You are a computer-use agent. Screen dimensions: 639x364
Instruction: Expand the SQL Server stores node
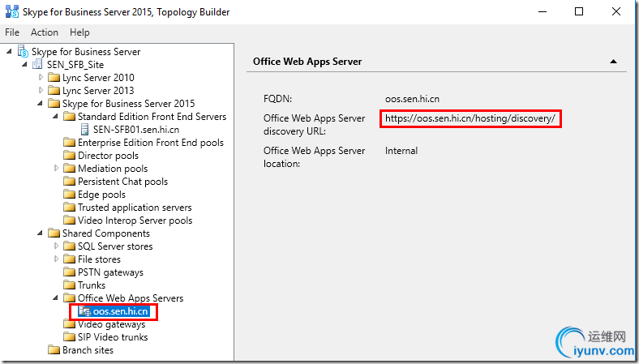point(56,246)
